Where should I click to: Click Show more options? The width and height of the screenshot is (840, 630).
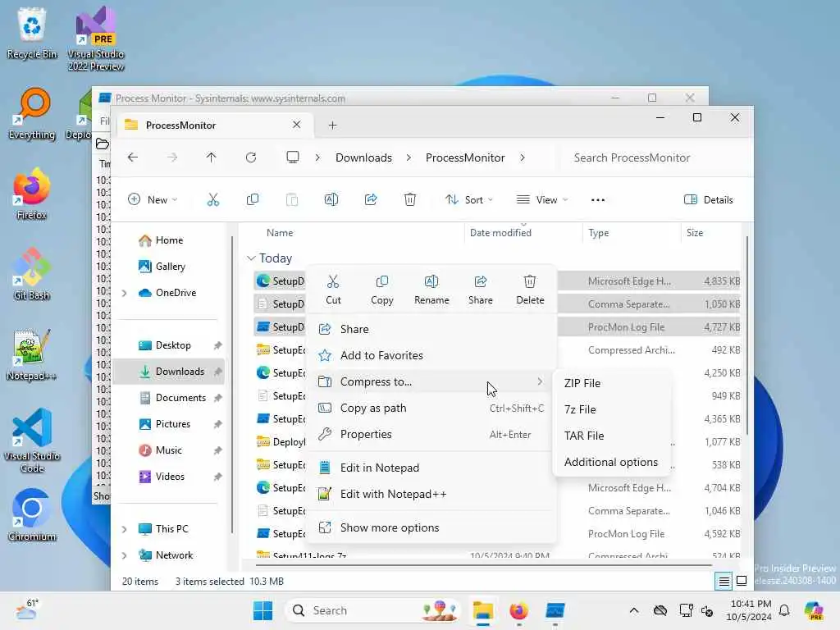pos(431,527)
